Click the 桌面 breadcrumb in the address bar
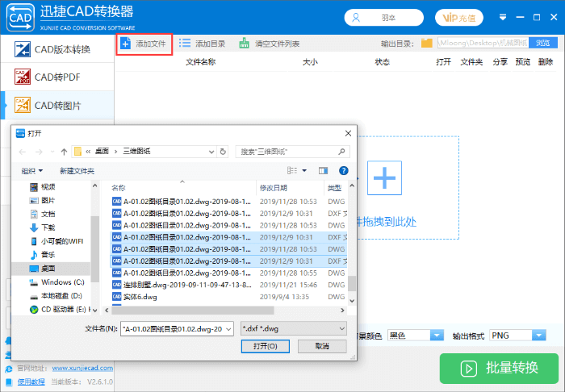565x392 pixels. tap(102, 152)
